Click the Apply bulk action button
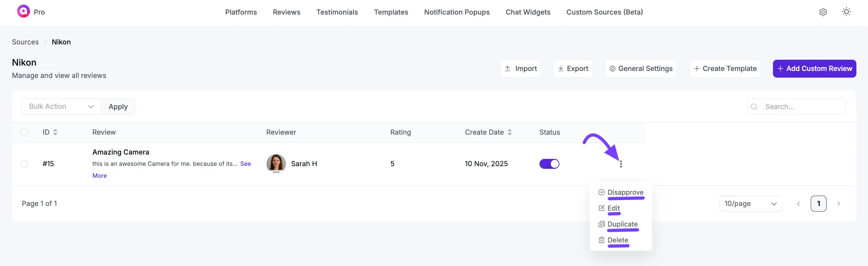This screenshot has height=266, width=868. click(118, 106)
